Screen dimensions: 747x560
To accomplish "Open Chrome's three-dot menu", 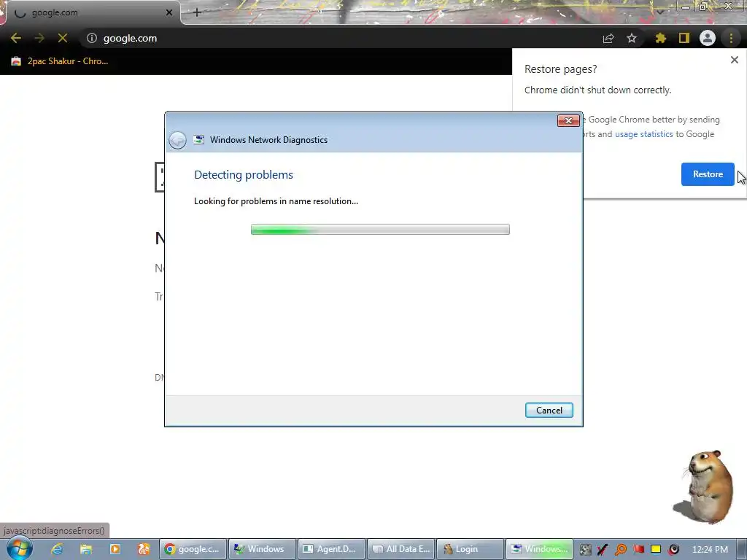I will [731, 38].
